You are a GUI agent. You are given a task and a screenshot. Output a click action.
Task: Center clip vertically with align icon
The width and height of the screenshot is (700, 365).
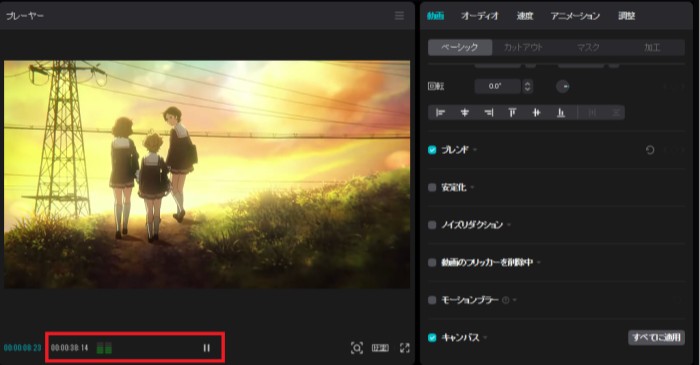point(537,113)
